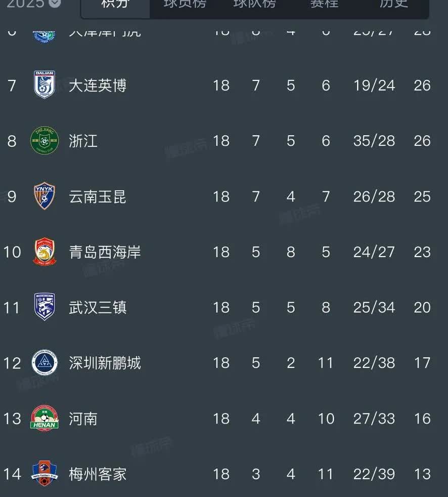Click the green 浙江 club logo

tap(44, 141)
